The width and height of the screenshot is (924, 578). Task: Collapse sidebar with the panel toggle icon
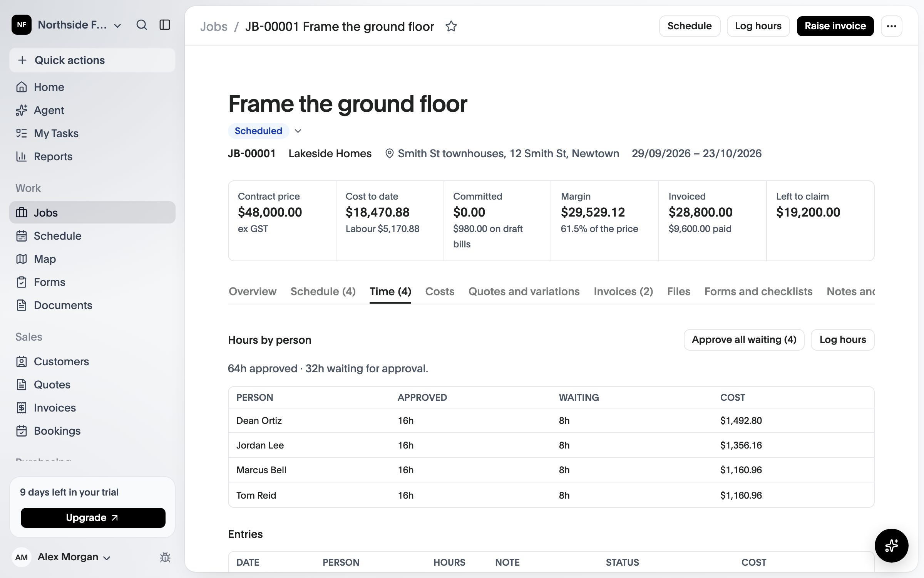click(165, 25)
